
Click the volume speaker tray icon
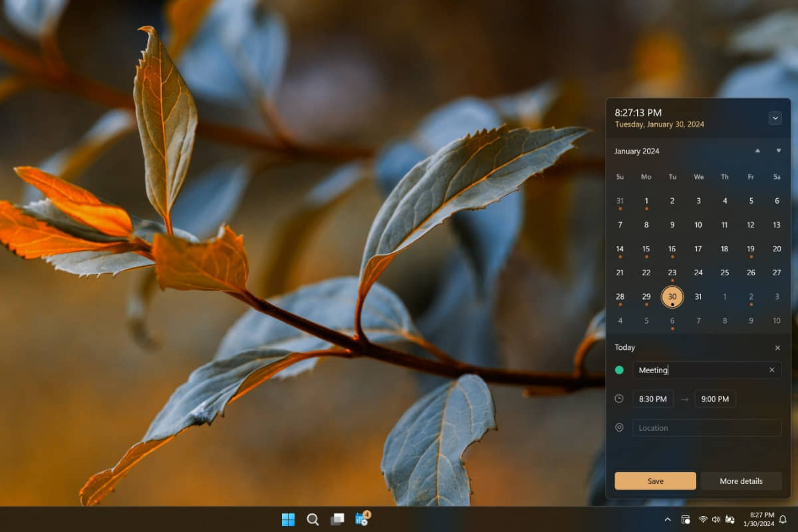click(x=716, y=519)
